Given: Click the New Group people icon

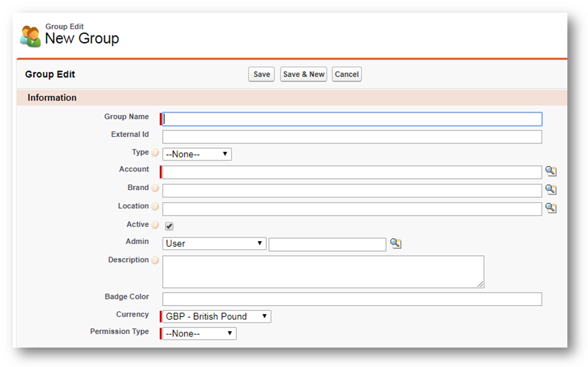Looking at the screenshot, I should (x=30, y=36).
